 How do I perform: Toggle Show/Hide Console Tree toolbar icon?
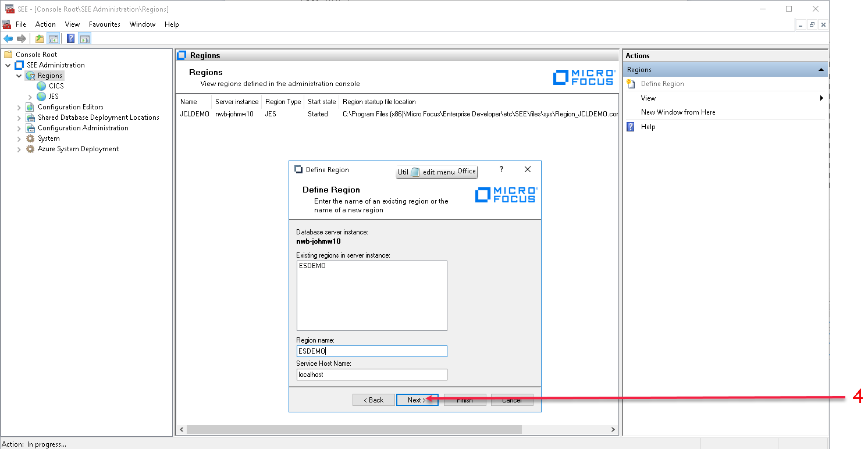[54, 39]
